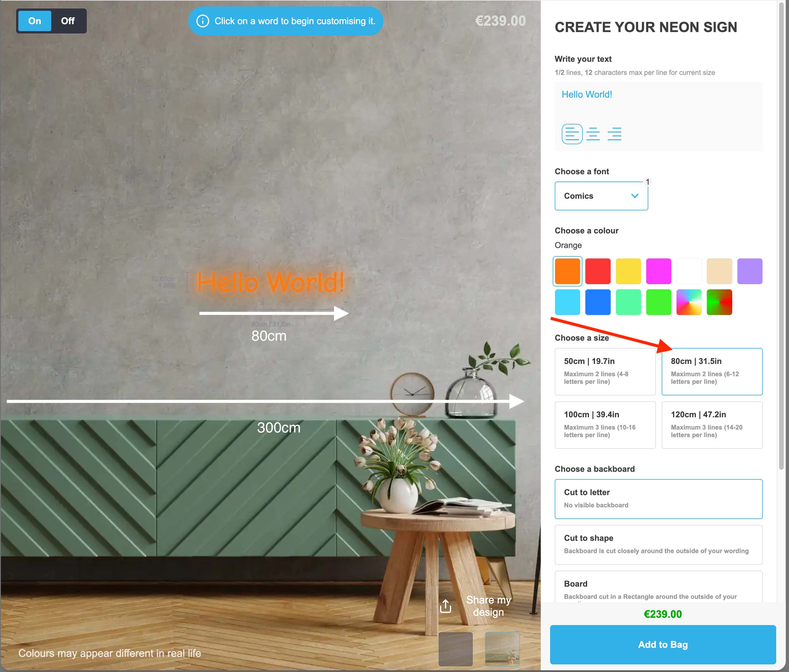Switch the neon sign Off
The width and height of the screenshot is (789, 672).
[68, 21]
